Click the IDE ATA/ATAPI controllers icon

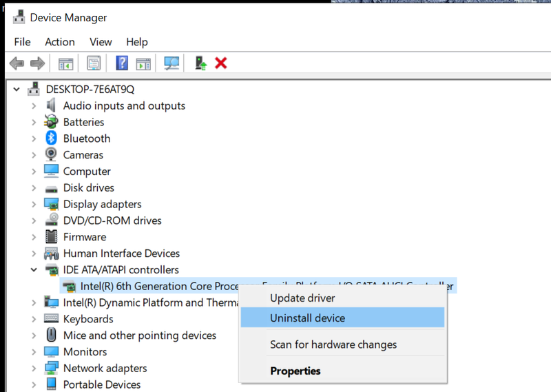52,269
